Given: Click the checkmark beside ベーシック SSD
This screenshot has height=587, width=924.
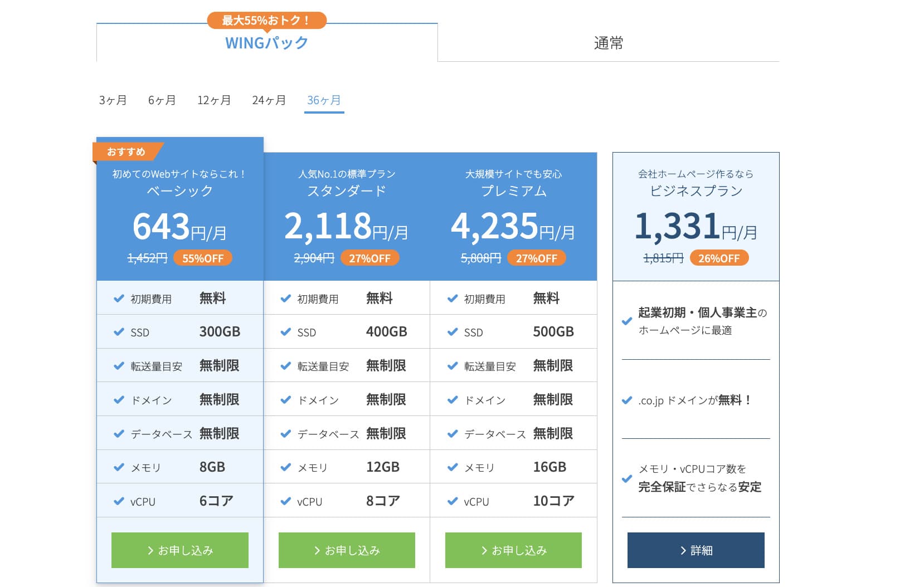Looking at the screenshot, I should point(119,332).
